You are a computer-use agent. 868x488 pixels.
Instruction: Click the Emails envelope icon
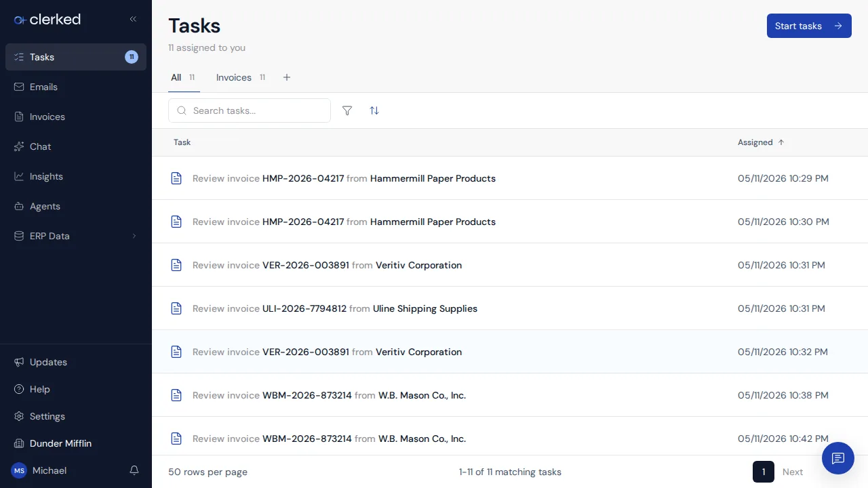[x=19, y=87]
